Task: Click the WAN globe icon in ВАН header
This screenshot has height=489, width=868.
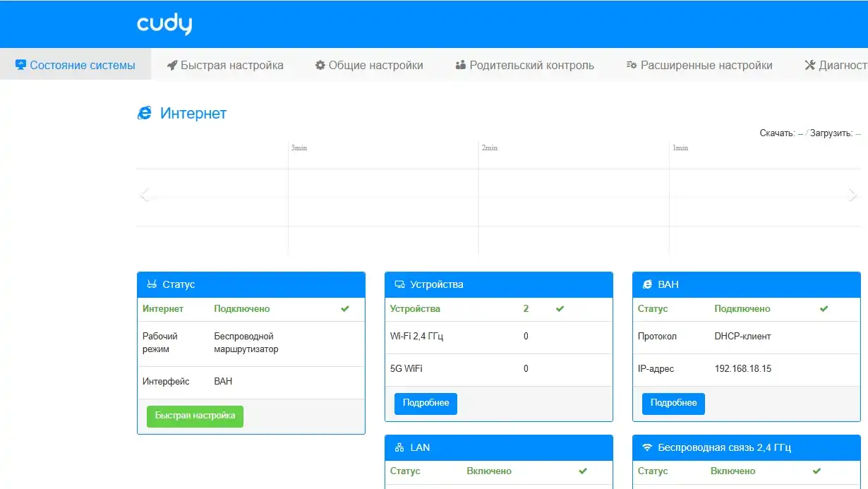Action: [x=647, y=284]
